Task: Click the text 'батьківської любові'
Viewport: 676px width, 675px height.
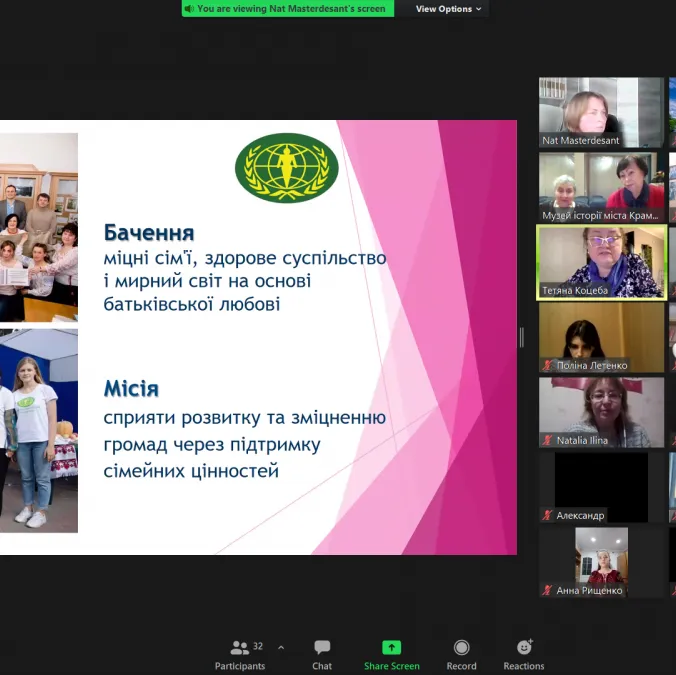Action: coord(192,304)
